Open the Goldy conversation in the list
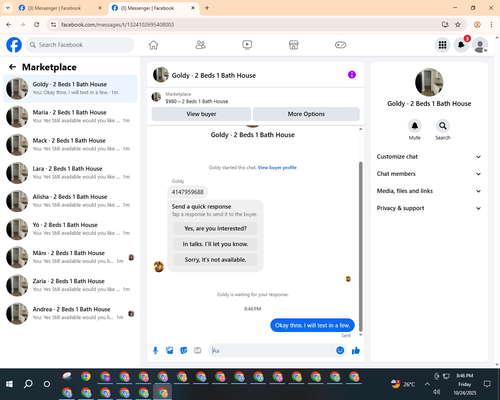500x400 pixels. click(x=70, y=88)
